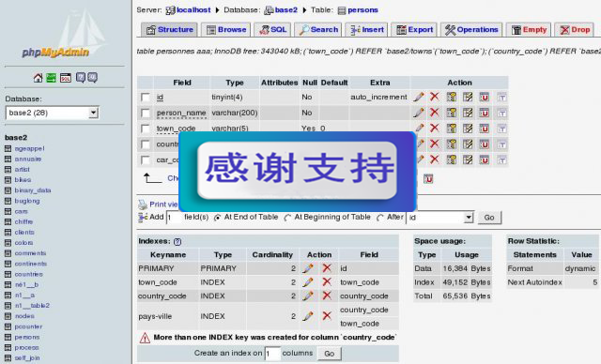Click Fulltext icon in town_code row
Screen dimensions: 601x364
tap(501, 129)
